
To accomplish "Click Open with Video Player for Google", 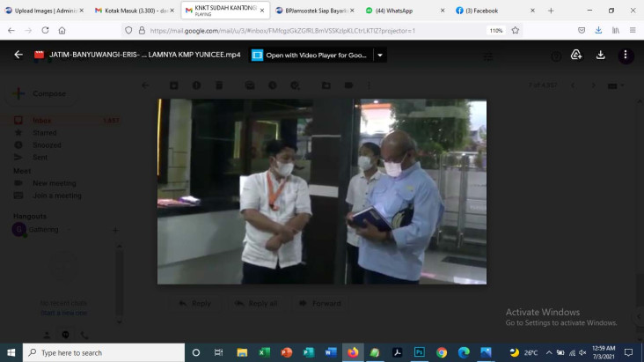I will point(311,55).
